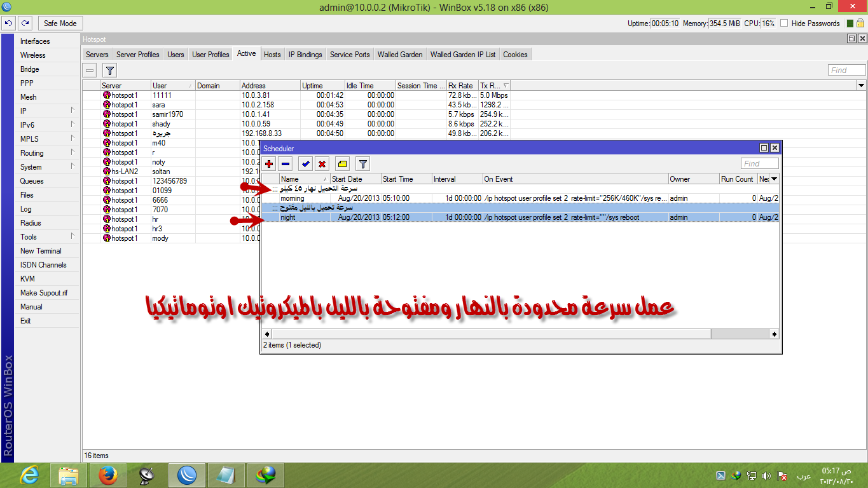The image size is (868, 488).
Task: Open Internet Explorer from the taskbar
Action: (31, 475)
